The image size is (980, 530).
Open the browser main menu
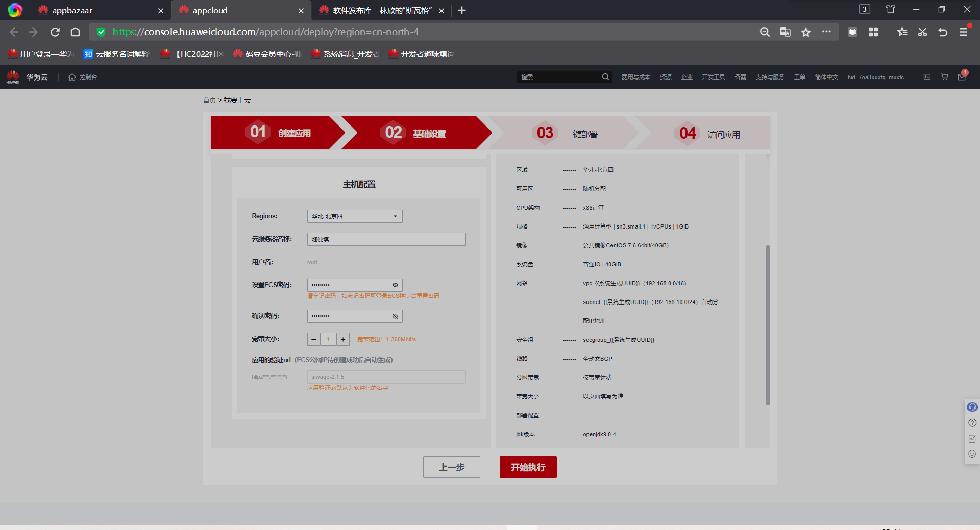(963, 32)
